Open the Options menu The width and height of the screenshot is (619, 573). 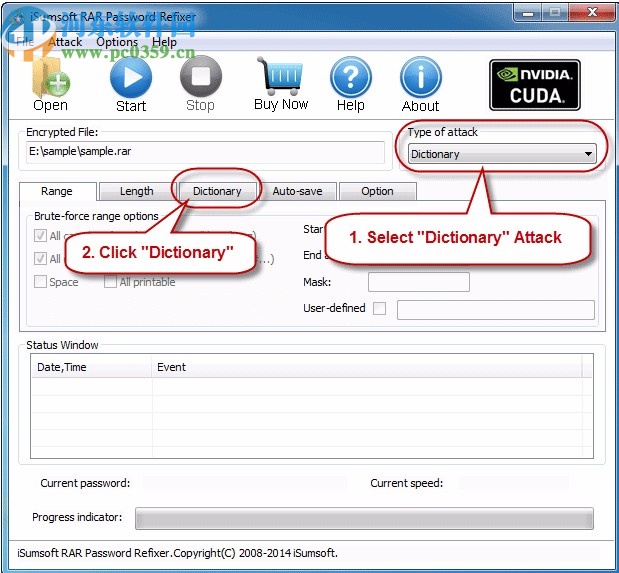(117, 42)
